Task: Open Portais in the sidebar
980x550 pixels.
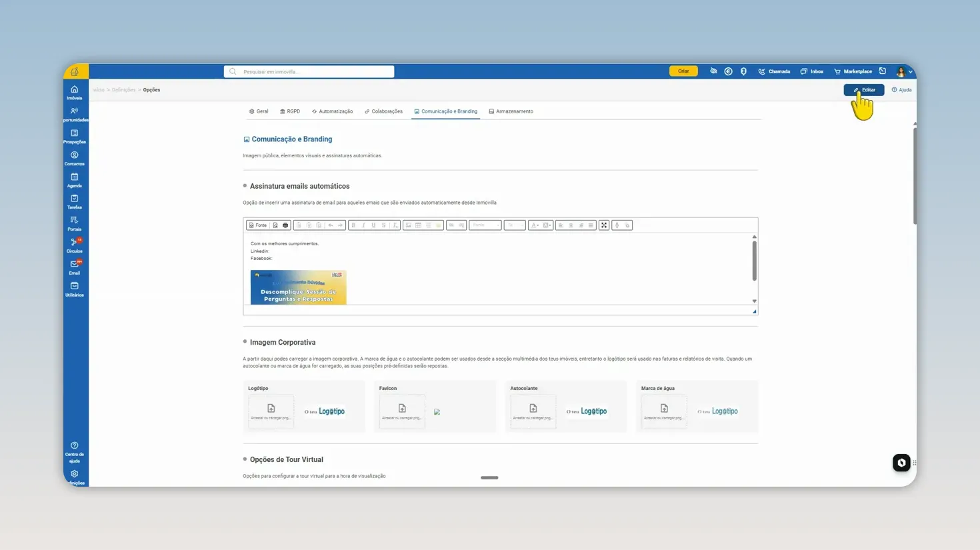Action: 75,224
